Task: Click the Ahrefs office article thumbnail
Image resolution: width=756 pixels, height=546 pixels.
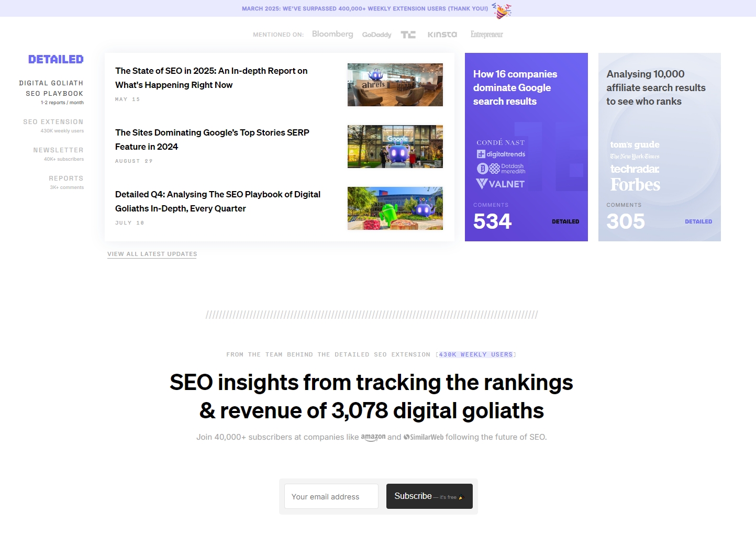Action: point(395,85)
